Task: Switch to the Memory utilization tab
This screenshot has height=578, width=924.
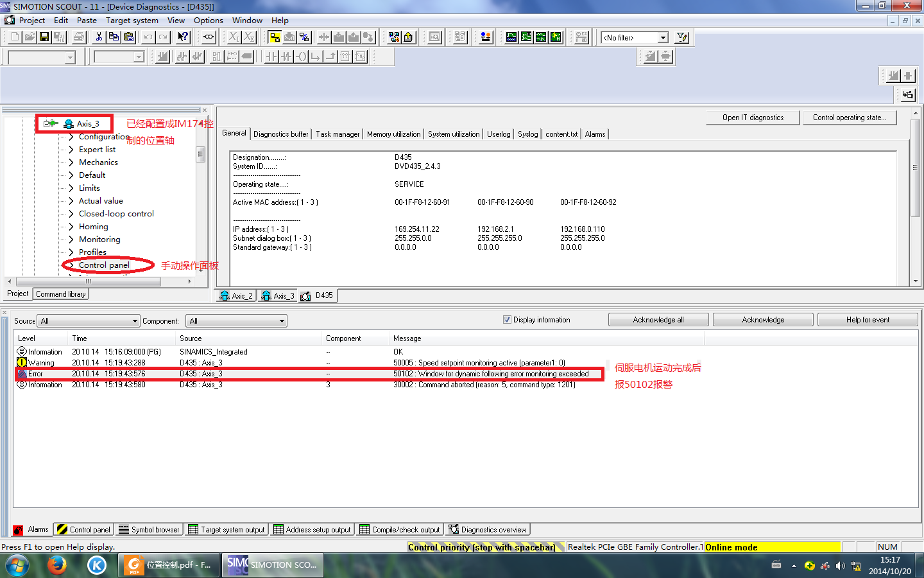Action: 394,134
